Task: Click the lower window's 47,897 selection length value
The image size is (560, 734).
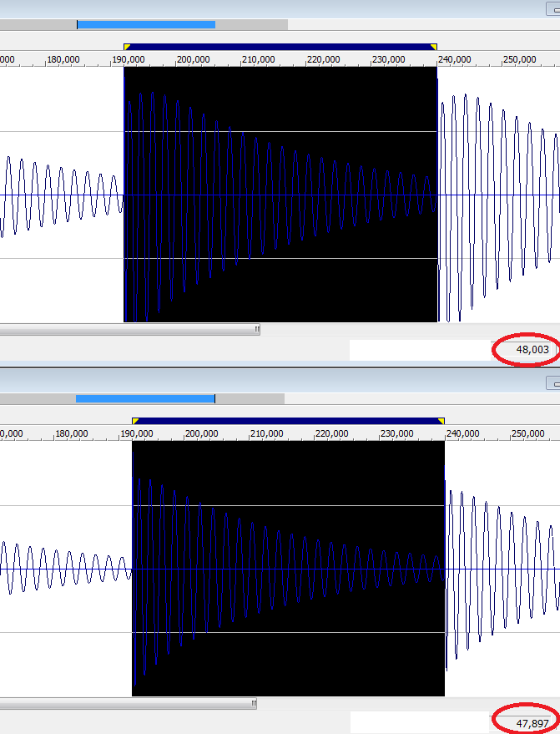Action: (532, 724)
